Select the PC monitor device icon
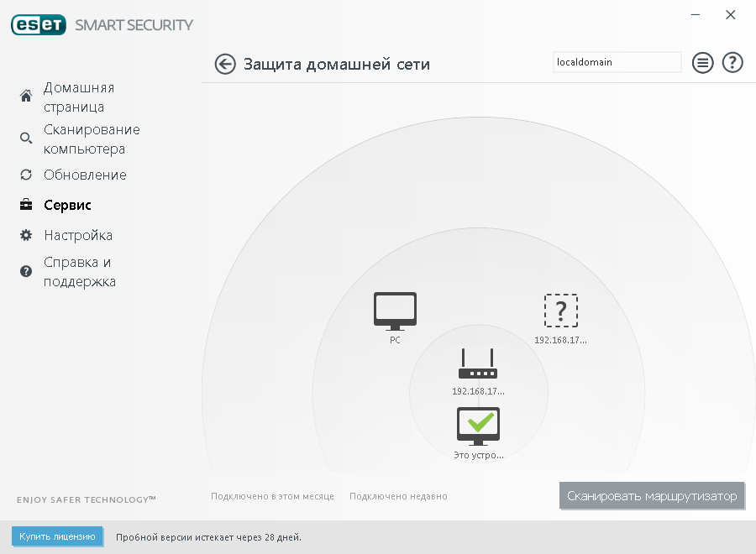 tap(395, 311)
